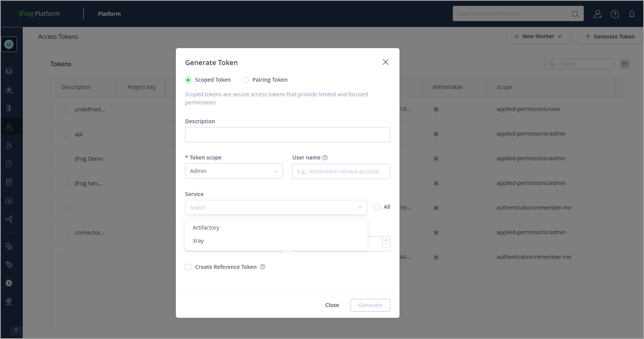This screenshot has width=644, height=339.
Task: Select the checkbox for jfrog han... row
Action: (x=65, y=183)
